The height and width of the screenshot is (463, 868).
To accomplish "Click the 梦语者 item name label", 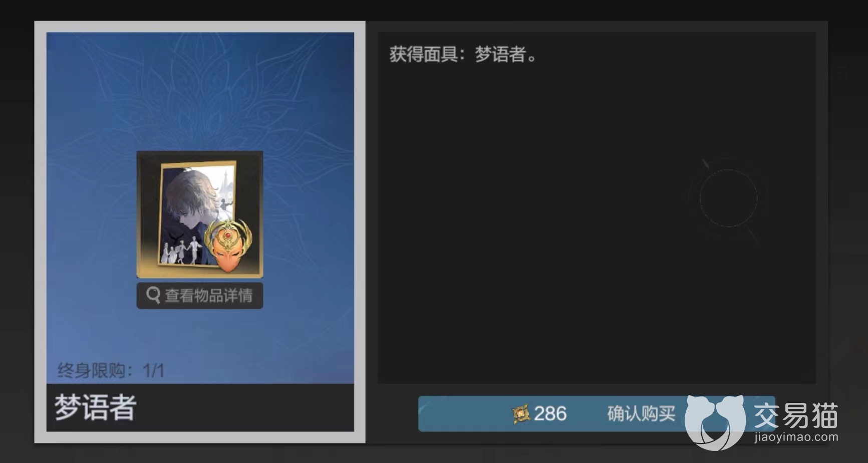I will click(x=95, y=407).
